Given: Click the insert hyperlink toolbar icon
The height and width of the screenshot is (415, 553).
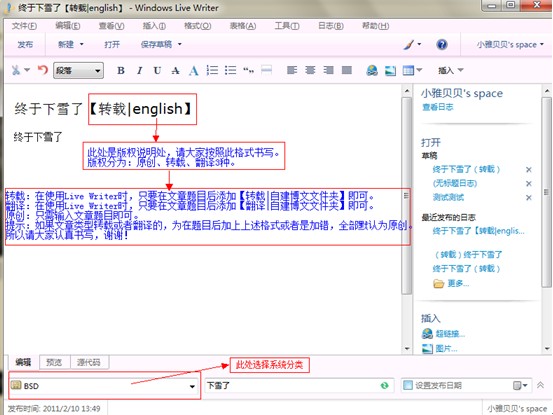Looking at the screenshot, I should click(x=372, y=71).
